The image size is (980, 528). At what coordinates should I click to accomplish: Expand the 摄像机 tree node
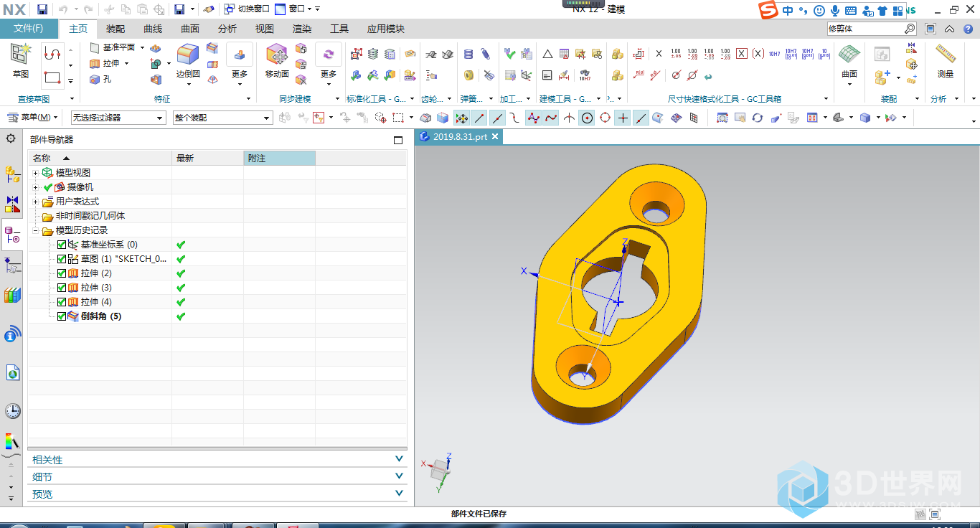click(36, 187)
